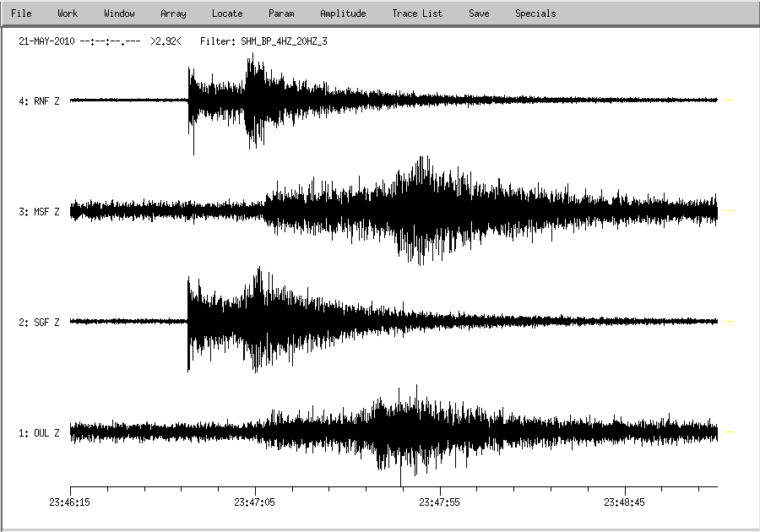
Task: Click time axis label 23:47:05
Action: [x=254, y=502]
